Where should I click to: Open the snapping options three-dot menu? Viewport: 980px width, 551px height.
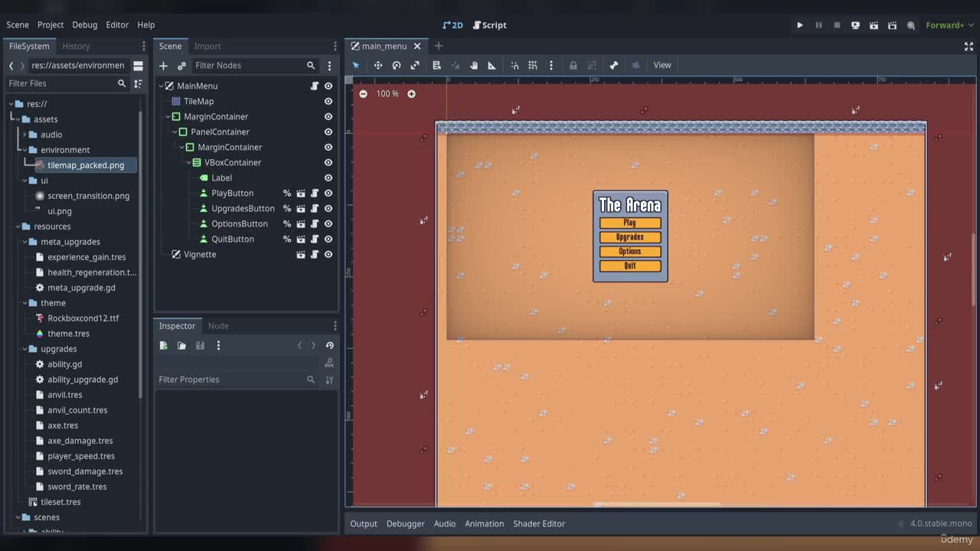(x=551, y=65)
